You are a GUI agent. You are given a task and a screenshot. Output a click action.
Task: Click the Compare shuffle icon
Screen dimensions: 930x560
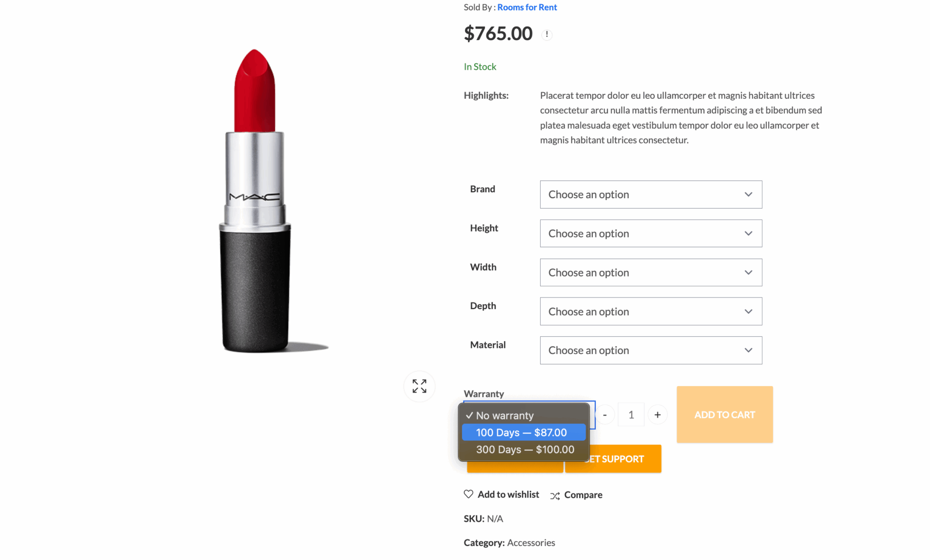point(555,496)
